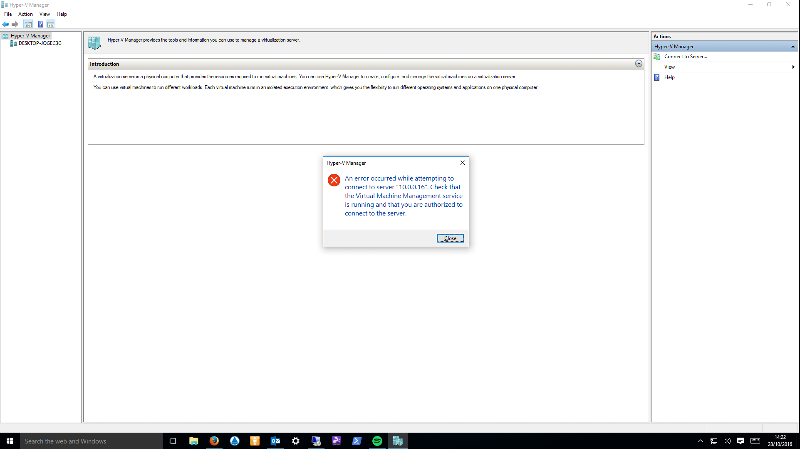Image resolution: width=800 pixels, height=449 pixels.
Task: Click the Introduction section header
Action: coord(366,64)
